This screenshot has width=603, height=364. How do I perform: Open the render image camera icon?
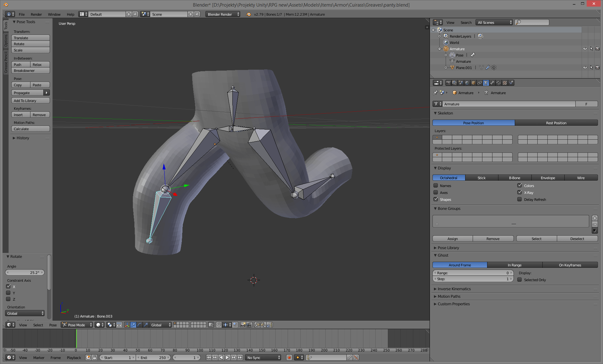click(243, 325)
